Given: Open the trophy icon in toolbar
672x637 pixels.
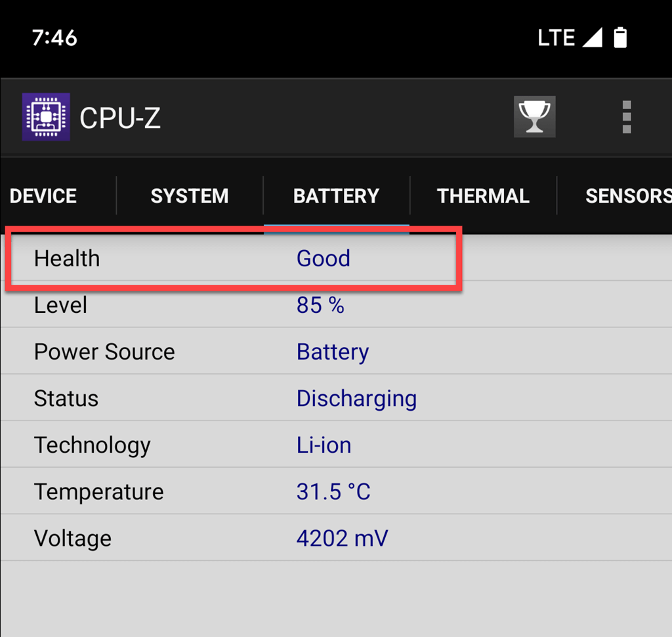Looking at the screenshot, I should [x=534, y=117].
